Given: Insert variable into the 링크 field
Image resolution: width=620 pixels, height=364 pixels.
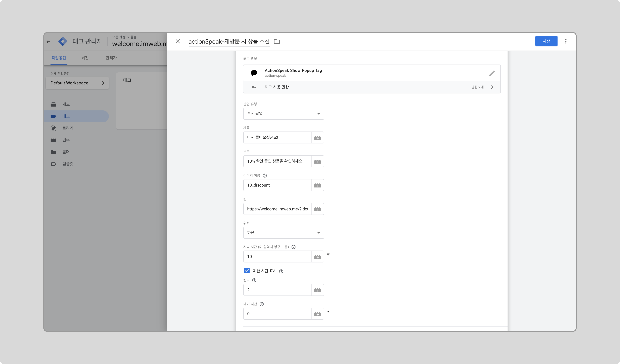Looking at the screenshot, I should 318,209.
